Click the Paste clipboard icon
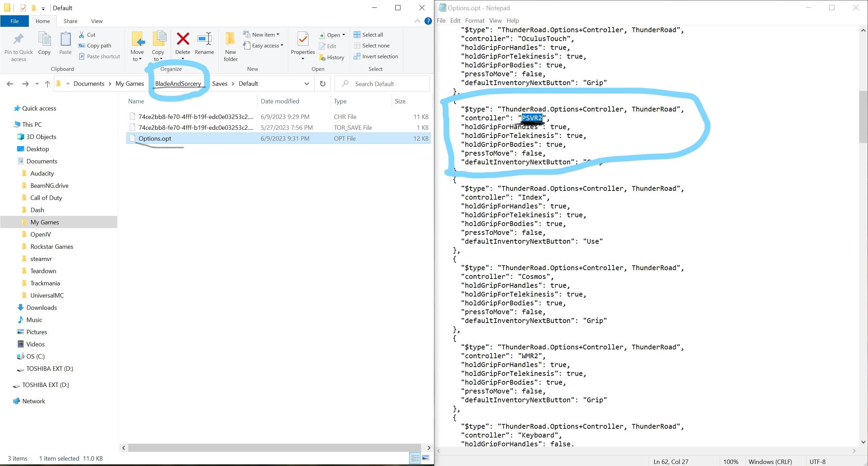The height and width of the screenshot is (466, 868). 65,39
